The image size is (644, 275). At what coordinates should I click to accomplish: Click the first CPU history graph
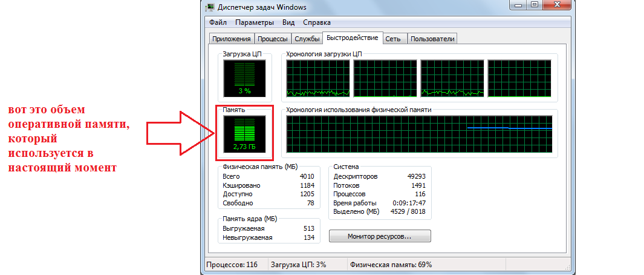pos(318,78)
